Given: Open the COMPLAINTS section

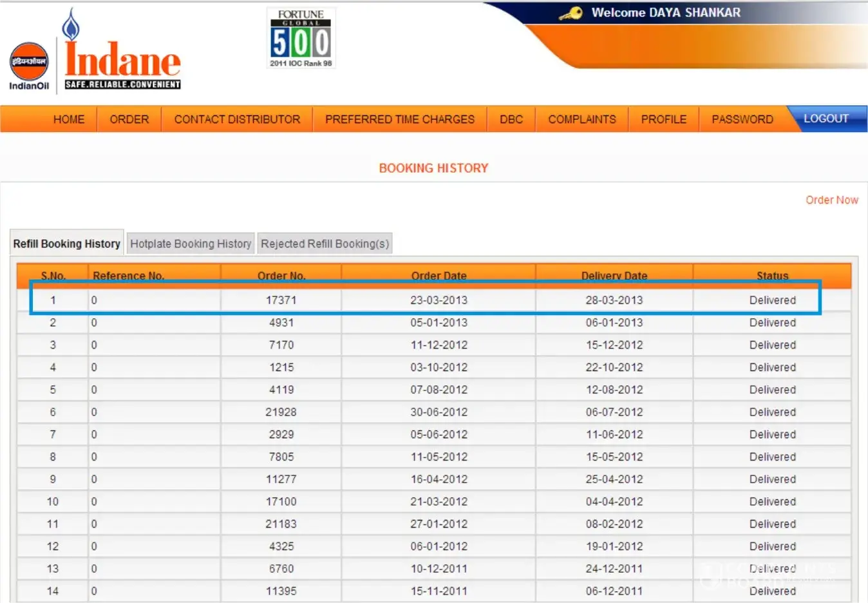Looking at the screenshot, I should (x=582, y=119).
